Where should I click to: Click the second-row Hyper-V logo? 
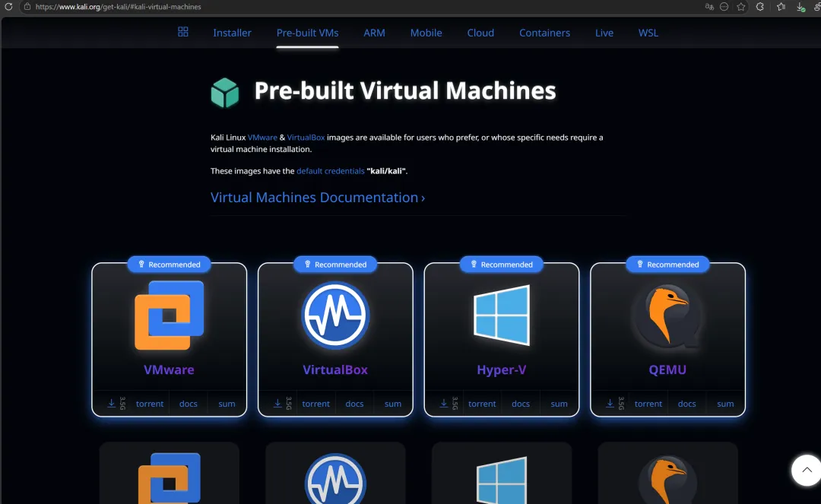coord(502,480)
